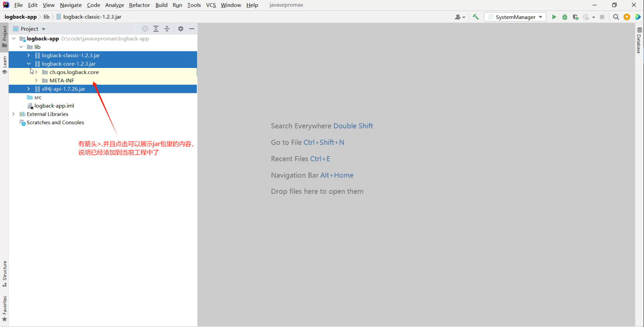This screenshot has height=327, width=644.
Task: Start debugging with the bug icon
Action: (565, 17)
